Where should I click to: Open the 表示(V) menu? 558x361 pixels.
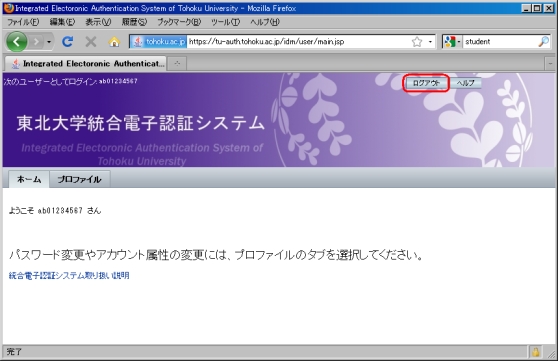tap(98, 22)
